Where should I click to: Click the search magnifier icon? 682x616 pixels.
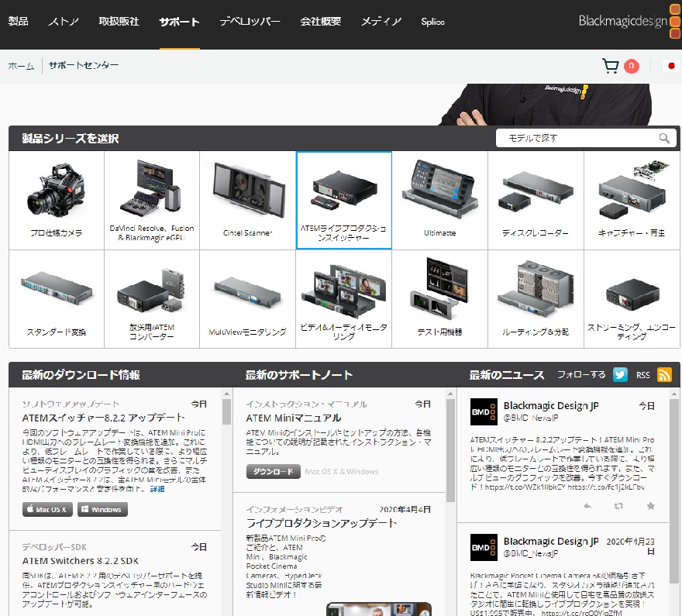coord(664,138)
